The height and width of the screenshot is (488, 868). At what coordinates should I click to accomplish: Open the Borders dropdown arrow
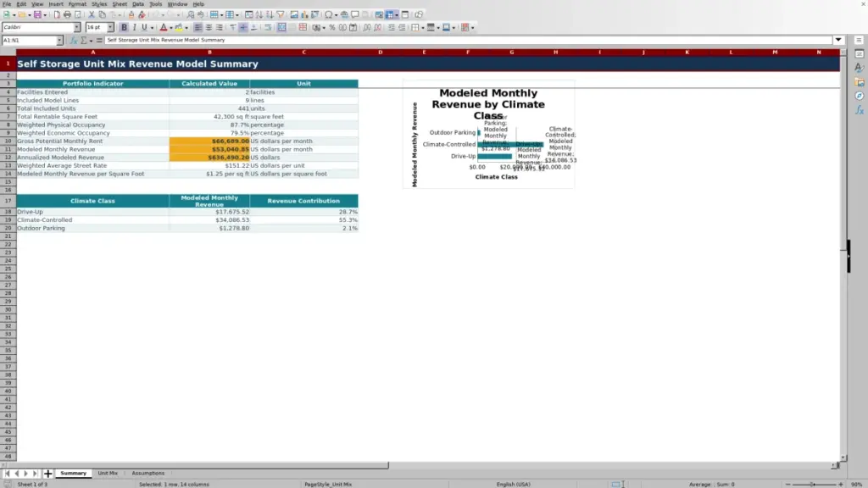pyautogui.click(x=423, y=27)
